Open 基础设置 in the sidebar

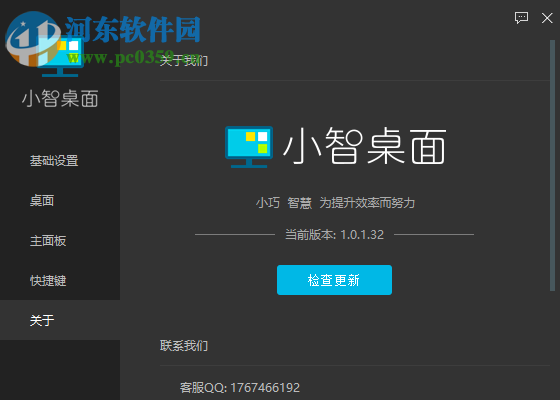[54, 161]
